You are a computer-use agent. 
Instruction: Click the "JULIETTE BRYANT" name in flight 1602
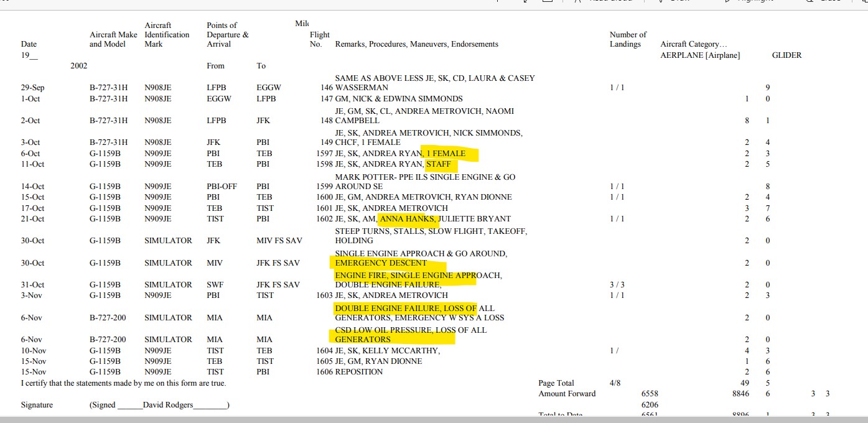tap(475, 219)
